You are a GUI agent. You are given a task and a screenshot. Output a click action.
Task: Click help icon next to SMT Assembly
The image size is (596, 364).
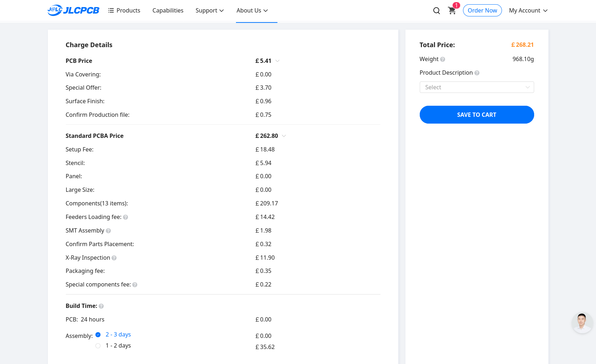coord(108,231)
